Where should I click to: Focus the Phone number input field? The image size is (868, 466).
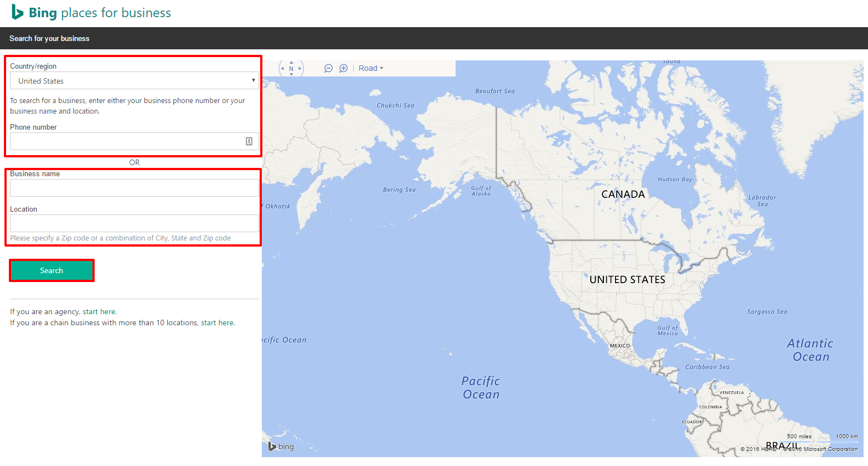135,141
